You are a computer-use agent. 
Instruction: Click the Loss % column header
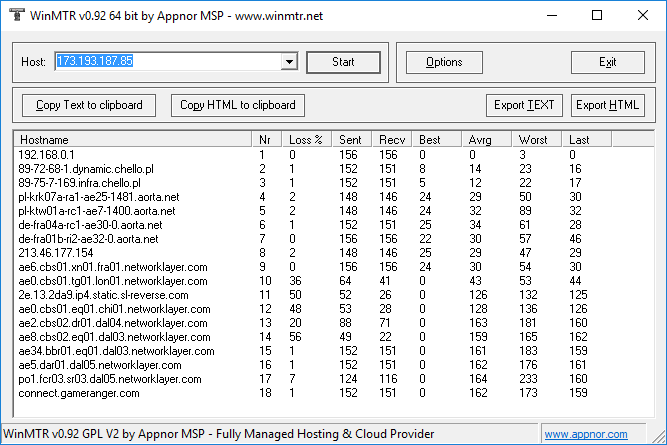[306, 140]
